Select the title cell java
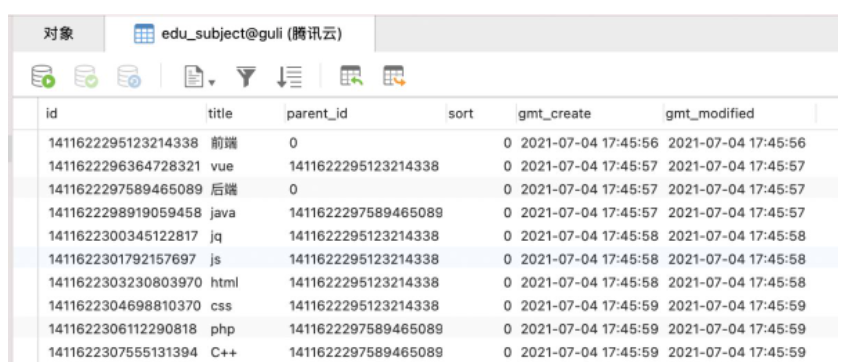The height and width of the screenshot is (362, 846). [223, 213]
